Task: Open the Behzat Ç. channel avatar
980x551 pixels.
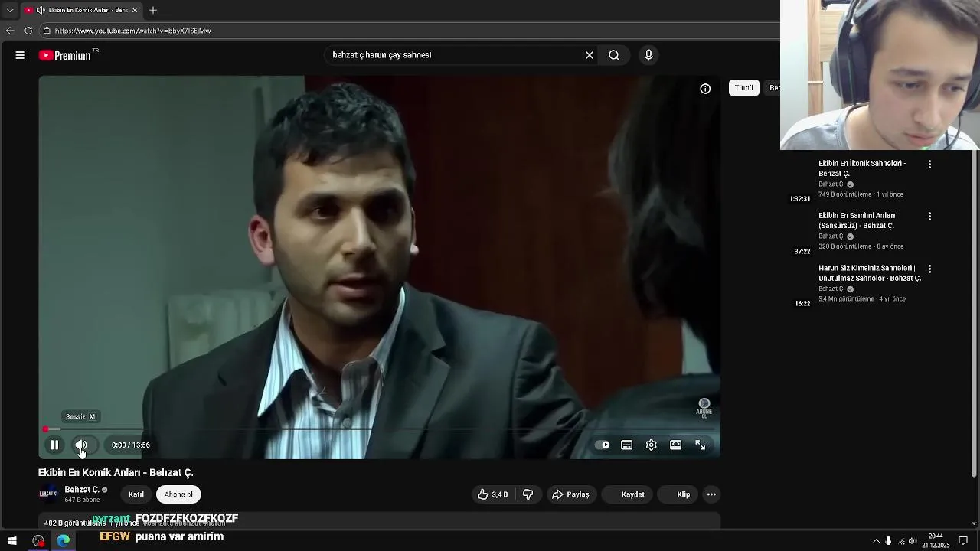Action: pyautogui.click(x=48, y=494)
